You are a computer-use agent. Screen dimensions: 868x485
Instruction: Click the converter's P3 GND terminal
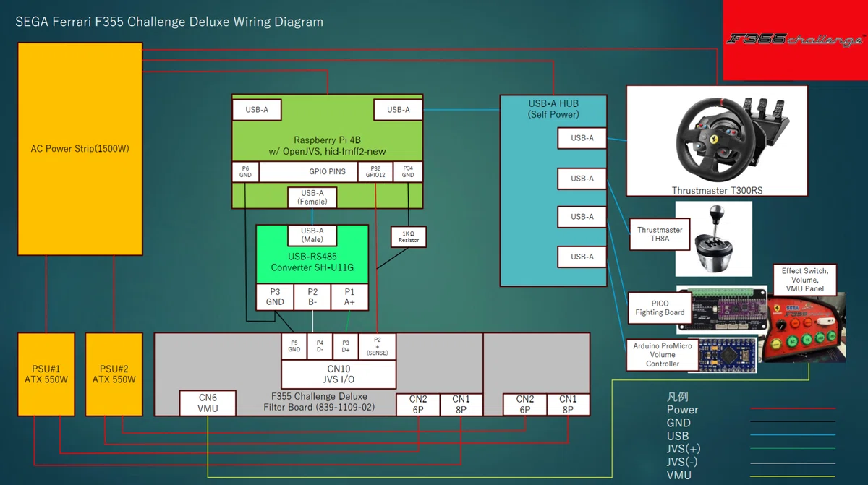point(275,297)
